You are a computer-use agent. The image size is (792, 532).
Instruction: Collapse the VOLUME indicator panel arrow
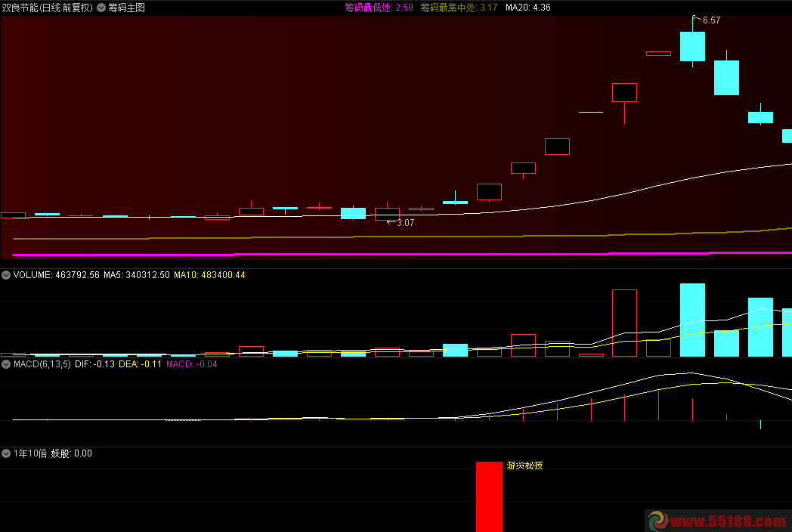coord(7,275)
